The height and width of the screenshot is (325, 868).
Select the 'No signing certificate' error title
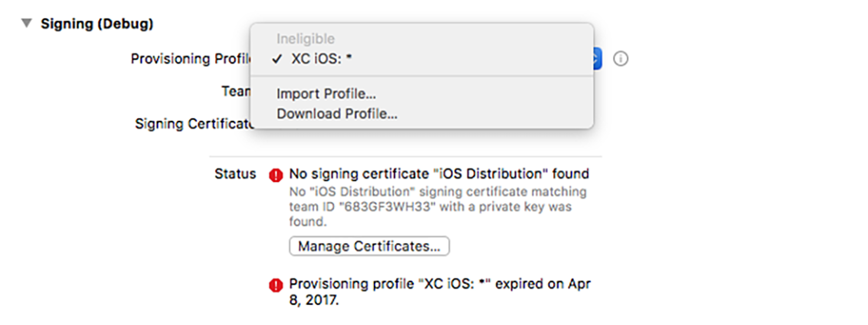click(439, 174)
